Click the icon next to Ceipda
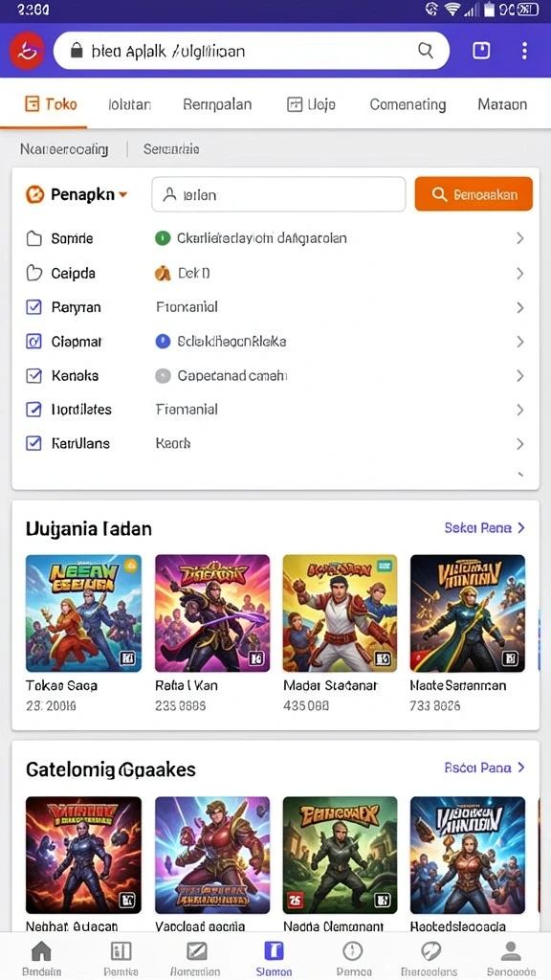 (x=33, y=273)
